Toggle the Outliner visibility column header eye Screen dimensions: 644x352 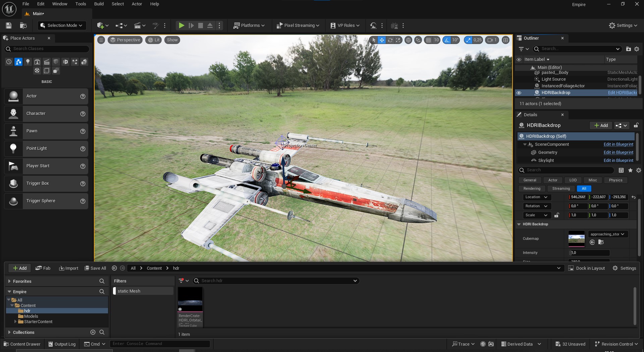tap(519, 59)
